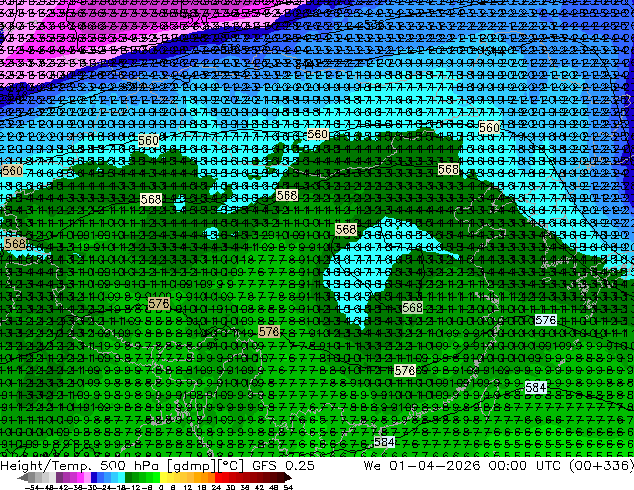Click the positive '54' legend scale value
The image size is (634, 490).
[288, 487]
